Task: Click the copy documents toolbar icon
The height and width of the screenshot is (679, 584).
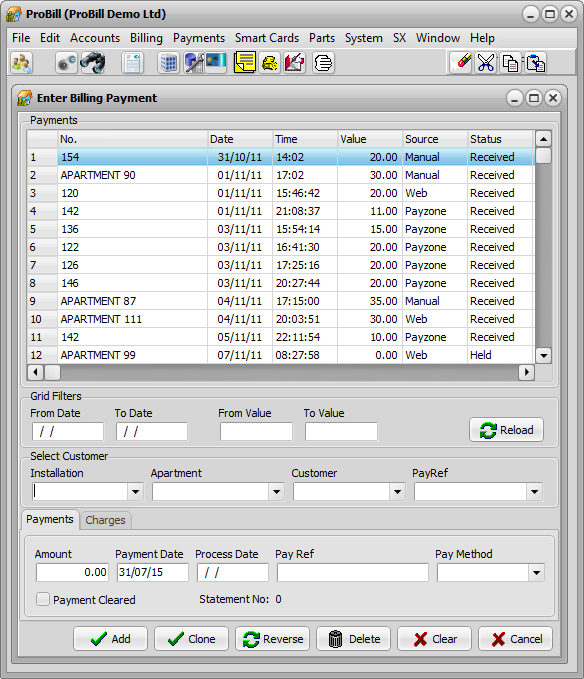Action: click(511, 63)
